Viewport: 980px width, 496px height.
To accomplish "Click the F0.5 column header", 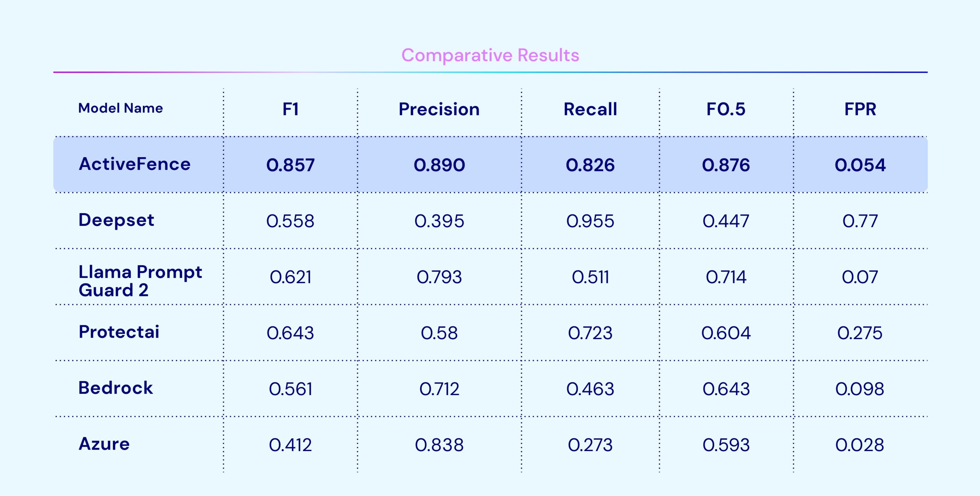I will (726, 110).
